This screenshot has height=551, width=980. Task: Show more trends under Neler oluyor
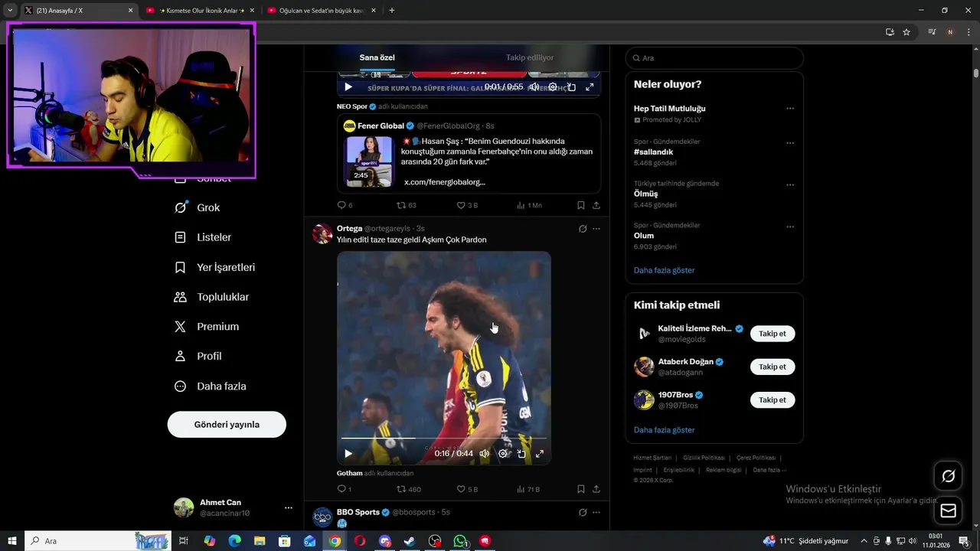tap(664, 270)
